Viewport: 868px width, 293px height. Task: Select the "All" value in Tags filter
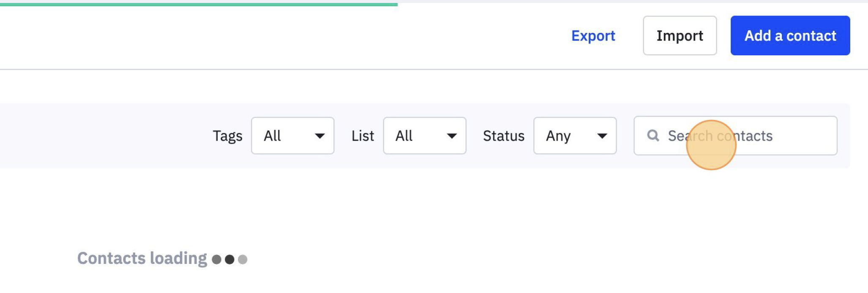pos(273,136)
